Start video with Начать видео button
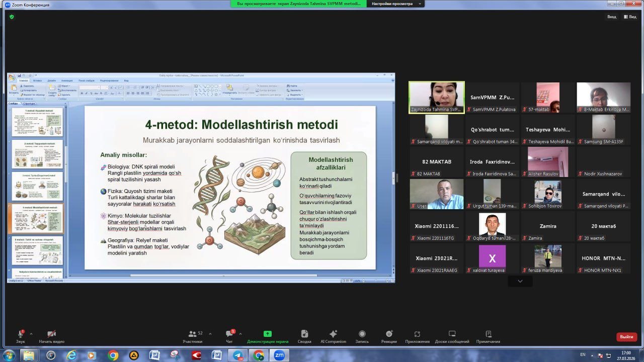 (51, 335)
